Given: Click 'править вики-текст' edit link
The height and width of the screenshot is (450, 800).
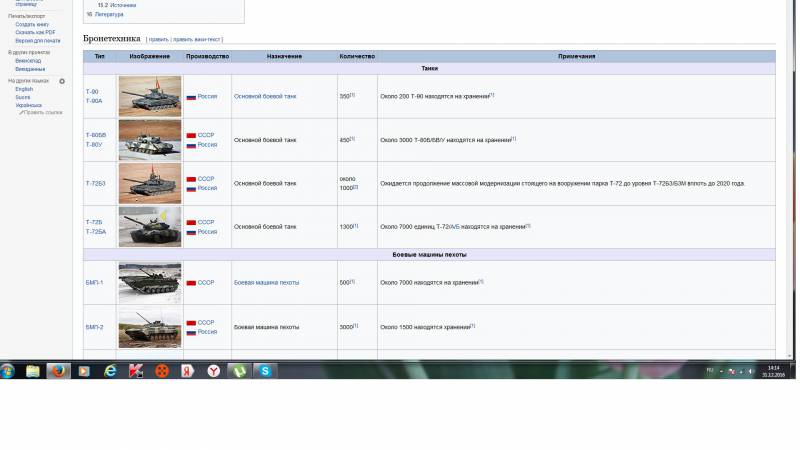Looking at the screenshot, I should [x=198, y=40].
